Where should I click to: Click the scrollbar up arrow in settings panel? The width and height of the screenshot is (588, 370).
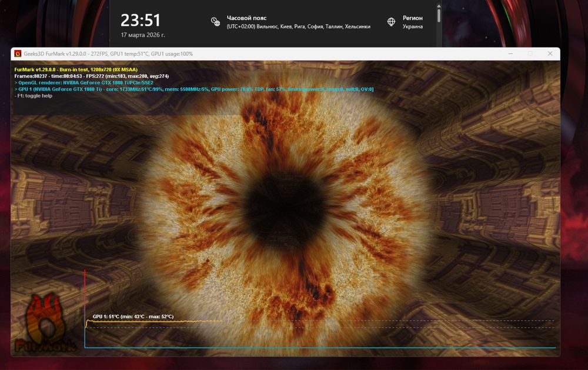[x=439, y=6]
